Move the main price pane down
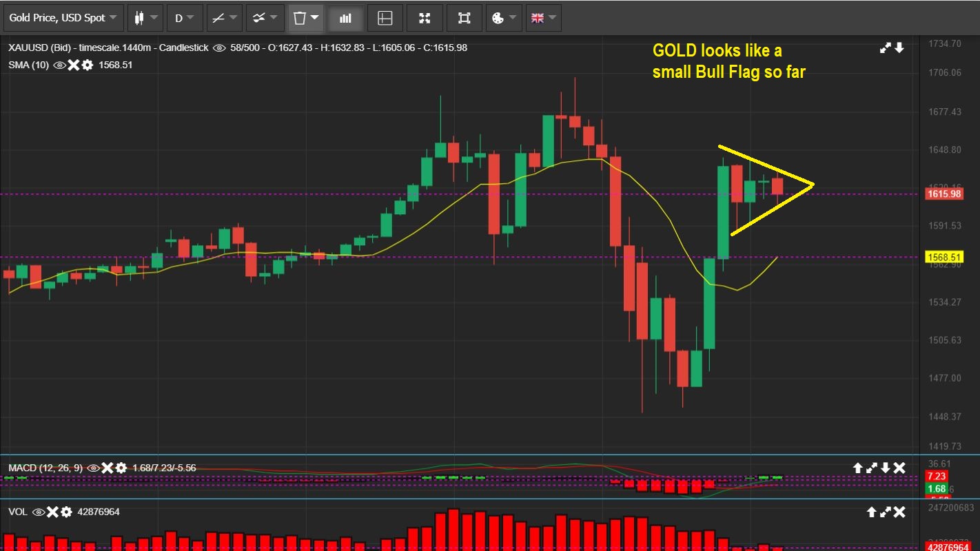The width and height of the screenshot is (980, 551). [x=899, y=48]
